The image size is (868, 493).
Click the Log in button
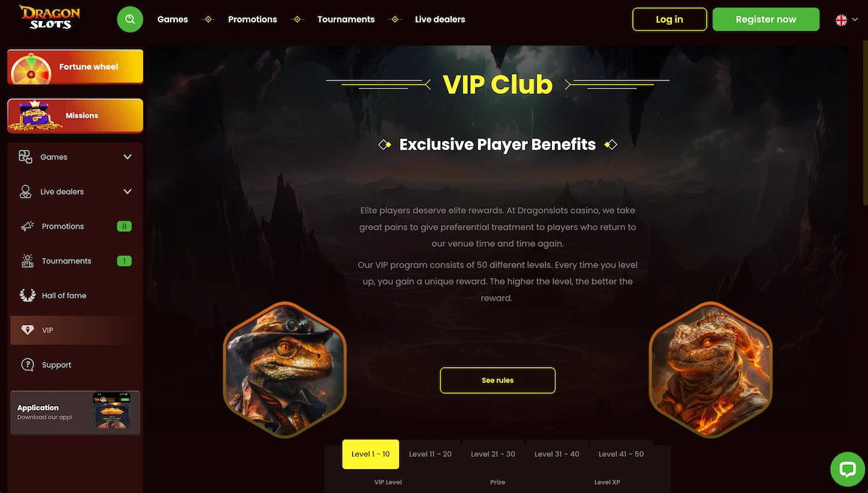pos(669,20)
